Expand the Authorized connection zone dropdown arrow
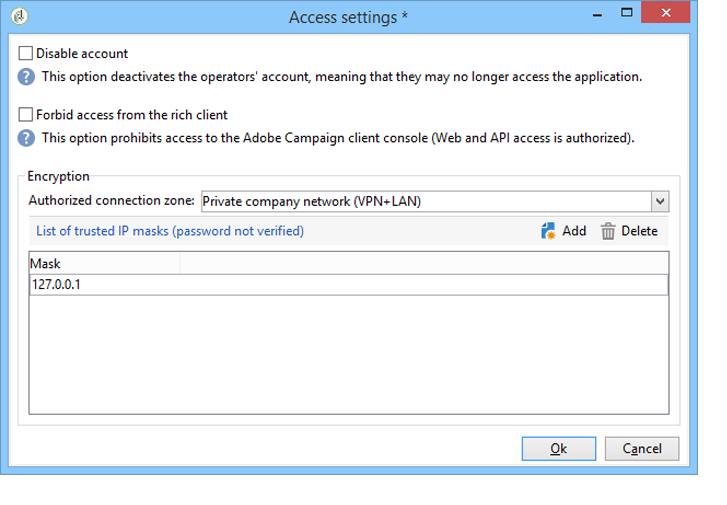This screenshot has width=727, height=505. pos(659,201)
